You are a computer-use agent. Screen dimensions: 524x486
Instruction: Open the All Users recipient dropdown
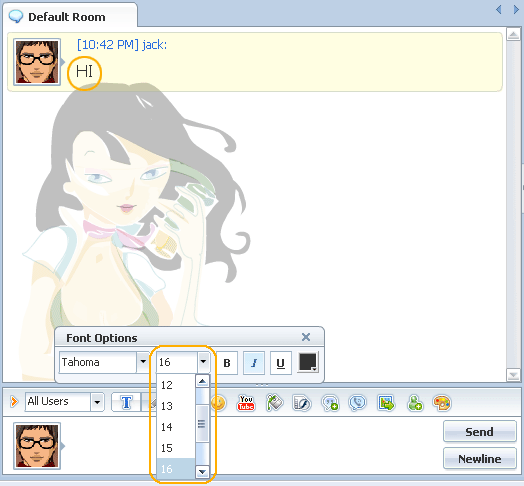pyautogui.click(x=97, y=402)
